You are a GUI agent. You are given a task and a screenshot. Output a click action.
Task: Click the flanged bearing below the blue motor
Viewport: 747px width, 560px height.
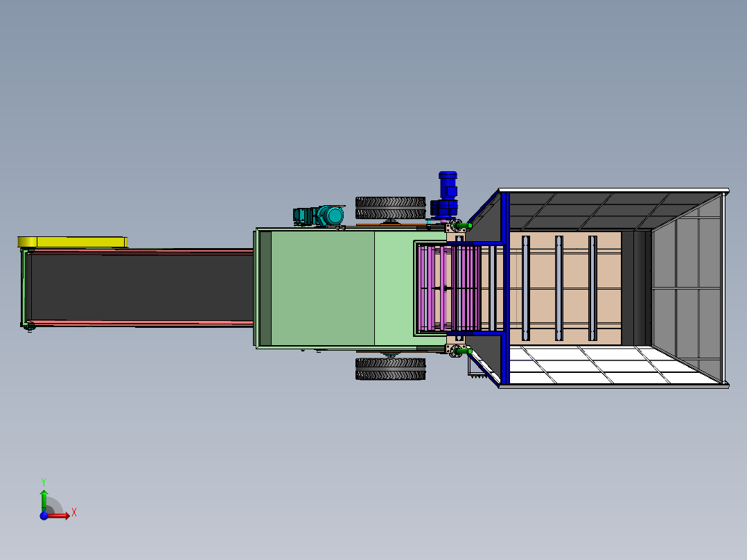tap(455, 225)
